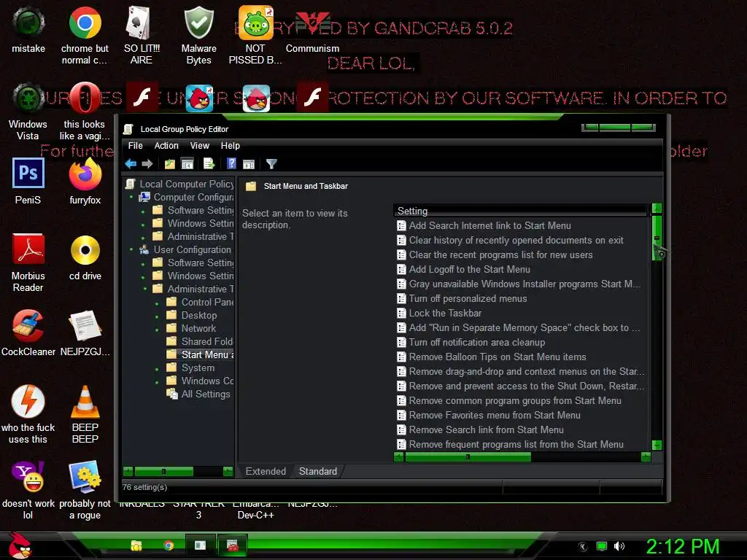Viewport: 747px width, 560px height.
Task: Click the Forward arrow toolbar icon
Action: tap(147, 164)
